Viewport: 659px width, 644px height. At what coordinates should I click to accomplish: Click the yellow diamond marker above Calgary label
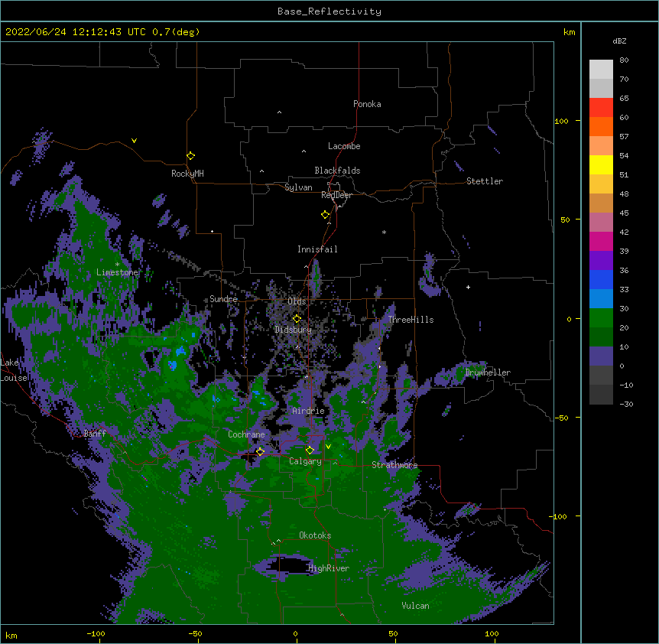(310, 450)
